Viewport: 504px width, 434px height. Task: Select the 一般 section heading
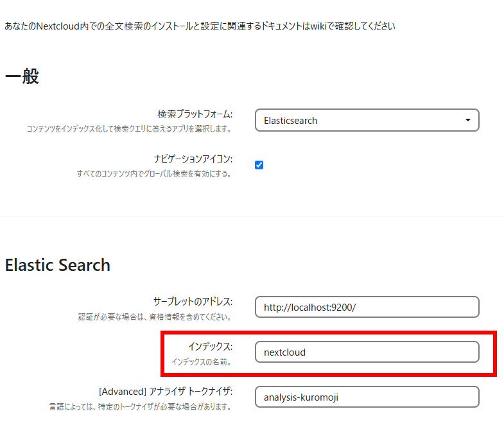coord(22,76)
